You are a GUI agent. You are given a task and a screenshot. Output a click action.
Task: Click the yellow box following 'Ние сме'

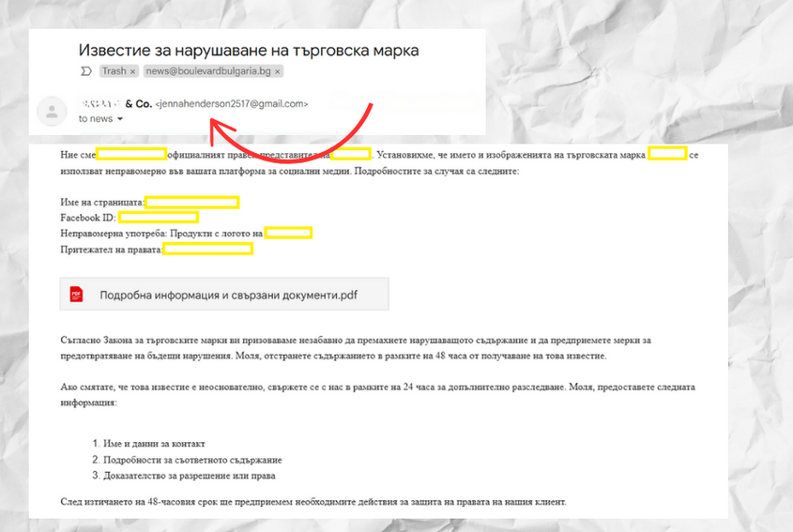[132, 154]
